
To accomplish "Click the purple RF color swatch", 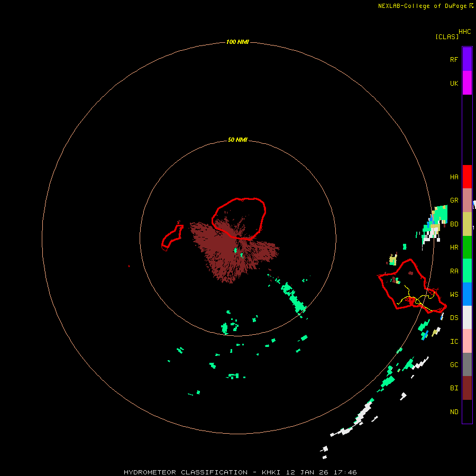I will click(467, 59).
